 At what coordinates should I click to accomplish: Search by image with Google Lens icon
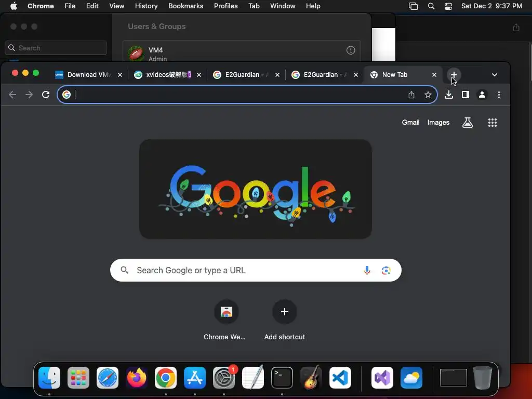(x=386, y=270)
